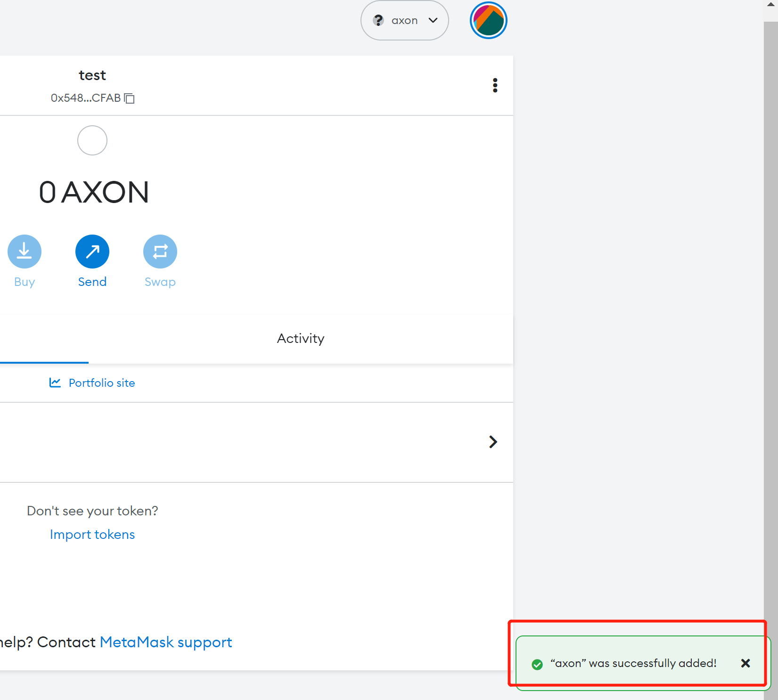Click the 0x548...CFAB address text
This screenshot has height=700, width=778.
(86, 98)
